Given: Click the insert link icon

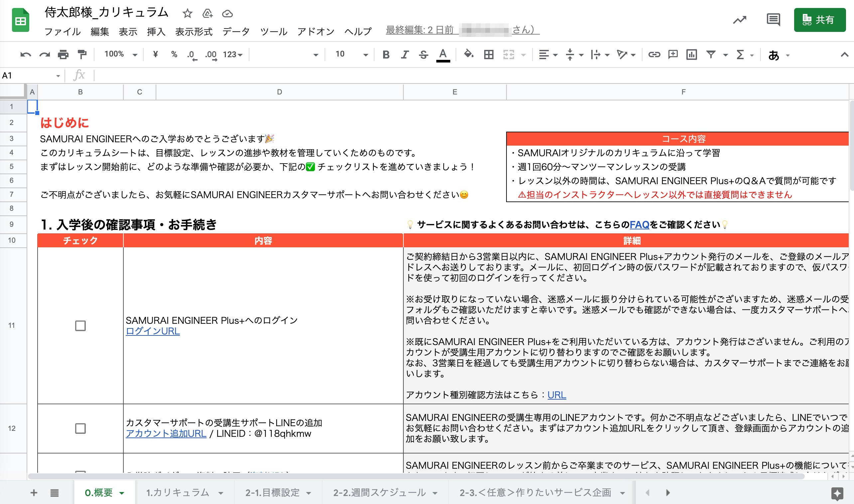Looking at the screenshot, I should [x=654, y=54].
